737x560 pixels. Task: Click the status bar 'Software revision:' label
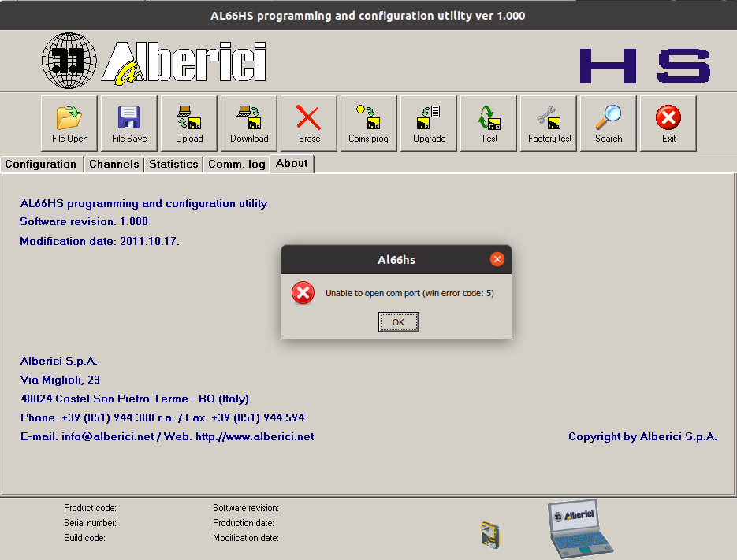coord(246,508)
